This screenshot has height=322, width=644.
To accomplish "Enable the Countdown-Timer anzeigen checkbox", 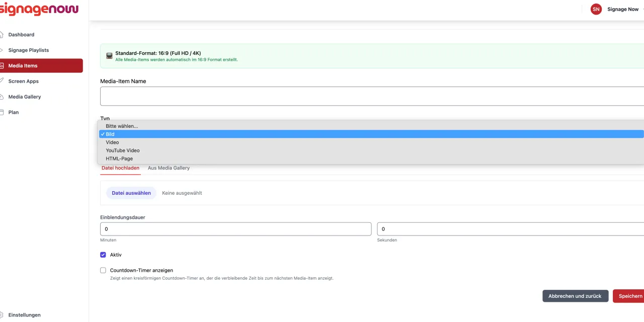I will [x=103, y=270].
